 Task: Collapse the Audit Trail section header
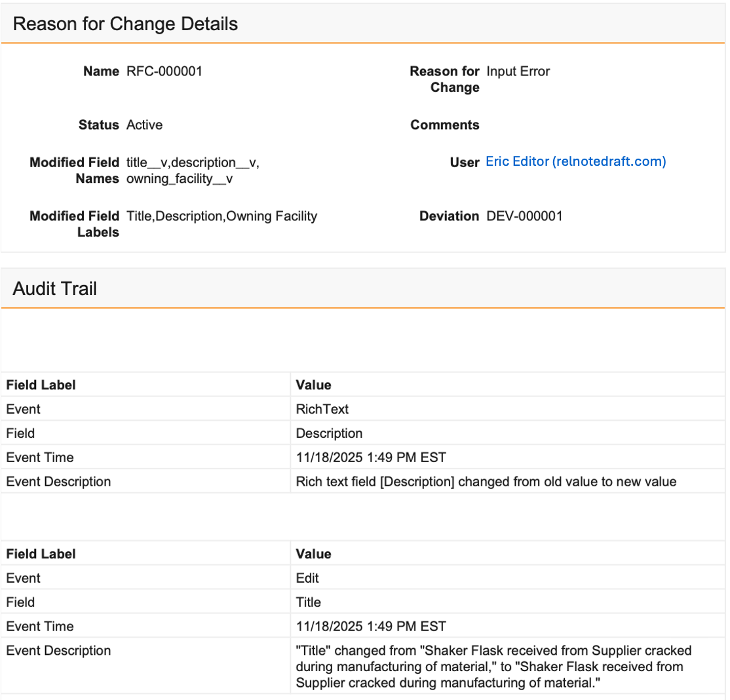click(x=55, y=288)
